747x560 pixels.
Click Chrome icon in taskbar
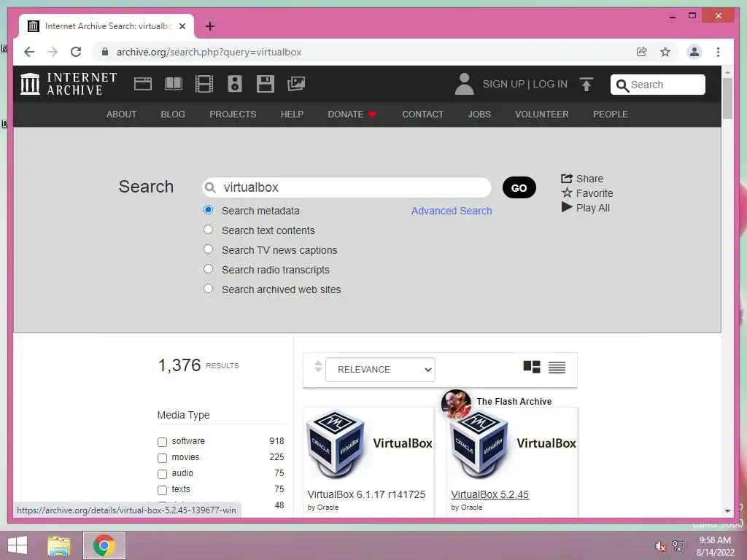[x=104, y=545]
